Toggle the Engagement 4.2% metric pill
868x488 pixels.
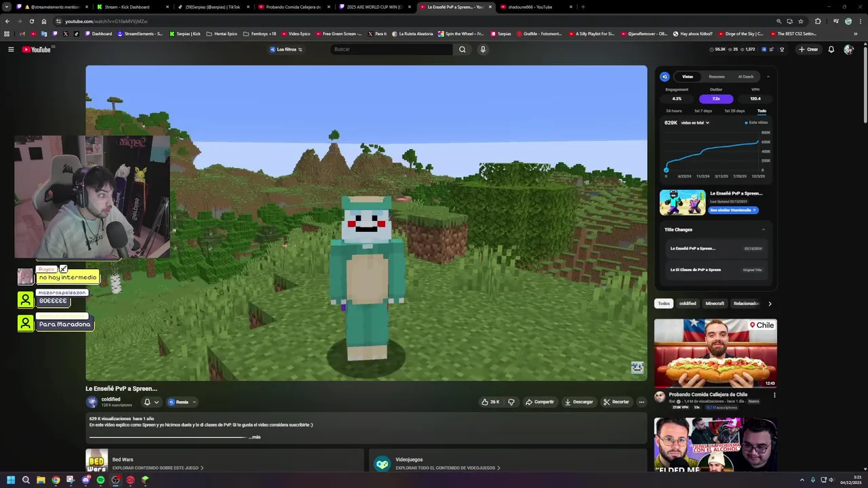677,99
